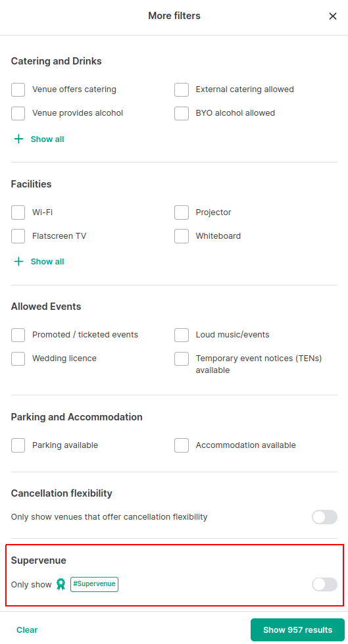Screen dimensions: 348x644
Task: Select Accommodation available checkbox
Action: (x=182, y=445)
